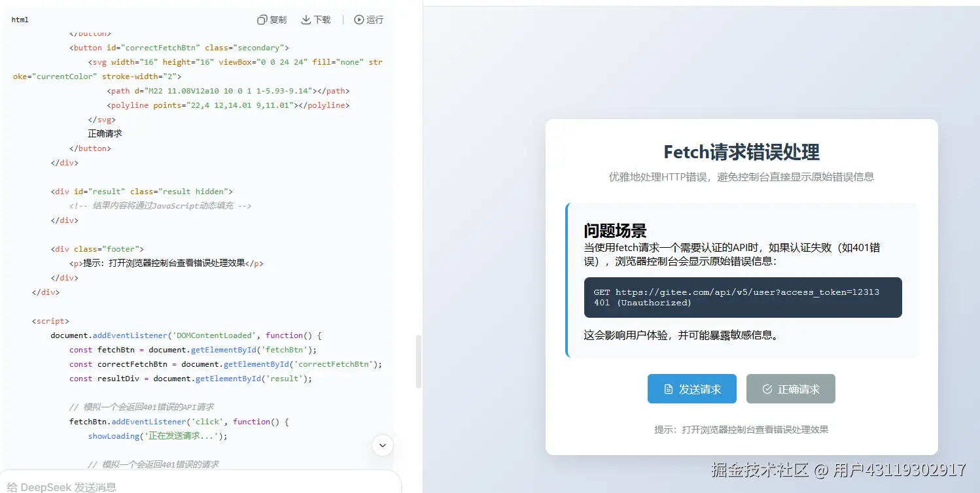The height and width of the screenshot is (493, 980).
Task: Click the 下载 text label in the toolbar
Action: [x=321, y=20]
